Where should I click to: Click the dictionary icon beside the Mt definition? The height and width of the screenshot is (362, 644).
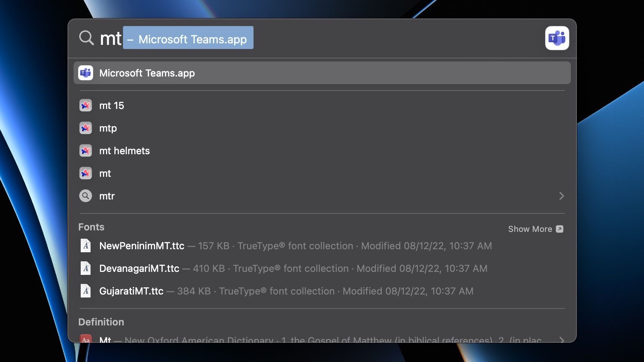tap(86, 339)
